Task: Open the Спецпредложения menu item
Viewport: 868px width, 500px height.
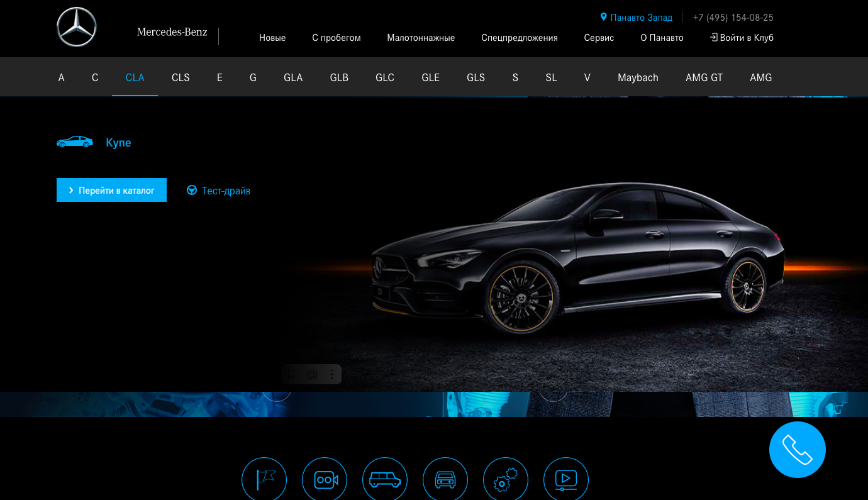Action: point(520,38)
